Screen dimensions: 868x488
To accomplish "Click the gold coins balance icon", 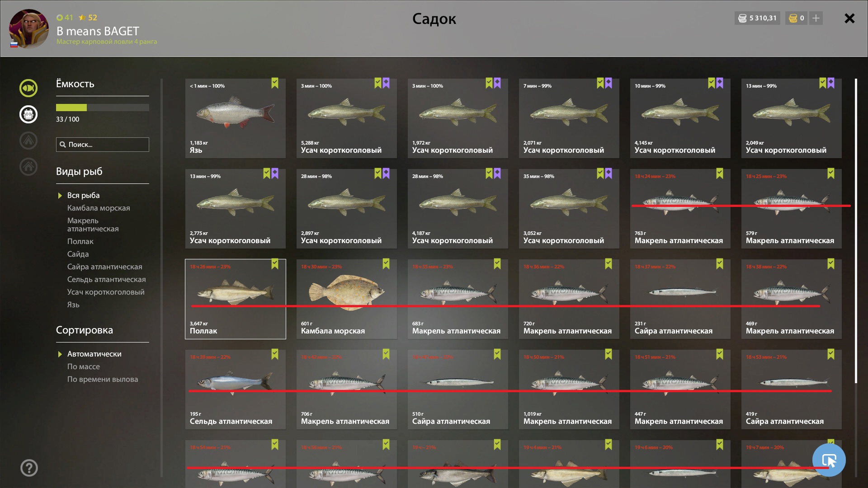I will pyautogui.click(x=793, y=18).
